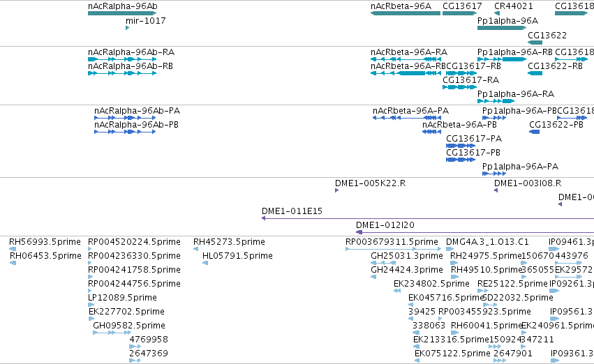The width and height of the screenshot is (594, 364).
Task: Select transcript label nAcRbeta-96A-RA
Action: pyautogui.click(x=409, y=52)
